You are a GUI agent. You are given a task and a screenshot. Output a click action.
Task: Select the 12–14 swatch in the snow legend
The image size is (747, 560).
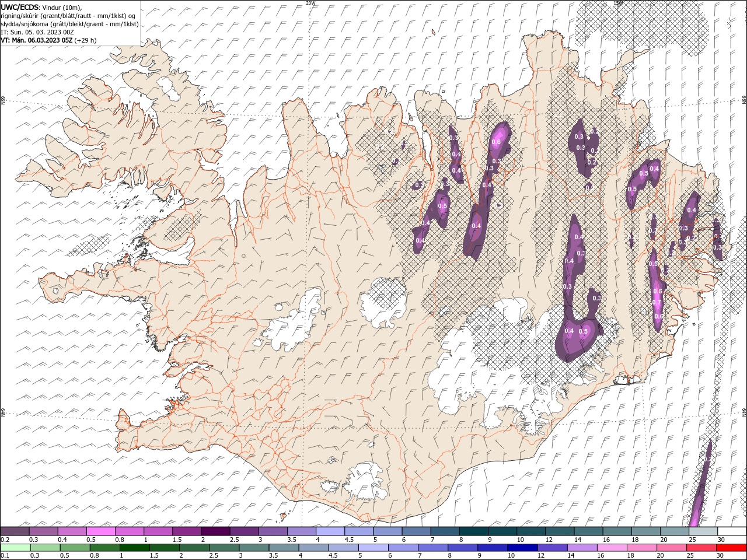tap(560, 531)
